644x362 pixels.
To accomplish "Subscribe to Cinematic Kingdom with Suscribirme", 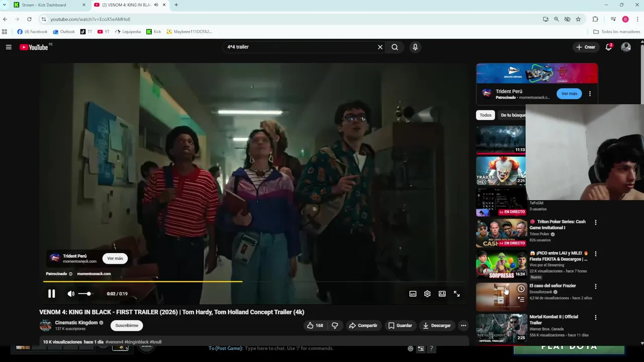I will tap(127, 326).
